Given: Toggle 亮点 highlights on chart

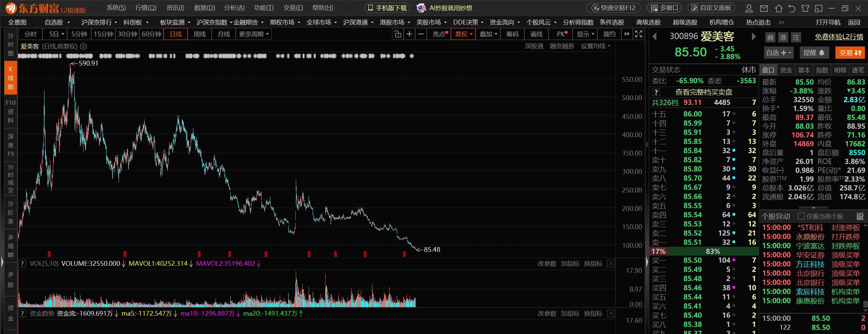Looking at the screenshot, I should click(440, 34).
